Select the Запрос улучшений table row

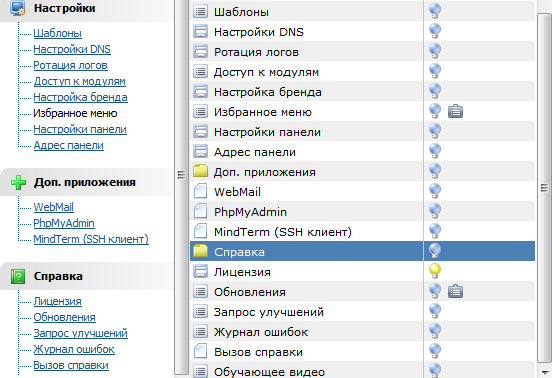pyautogui.click(x=362, y=311)
